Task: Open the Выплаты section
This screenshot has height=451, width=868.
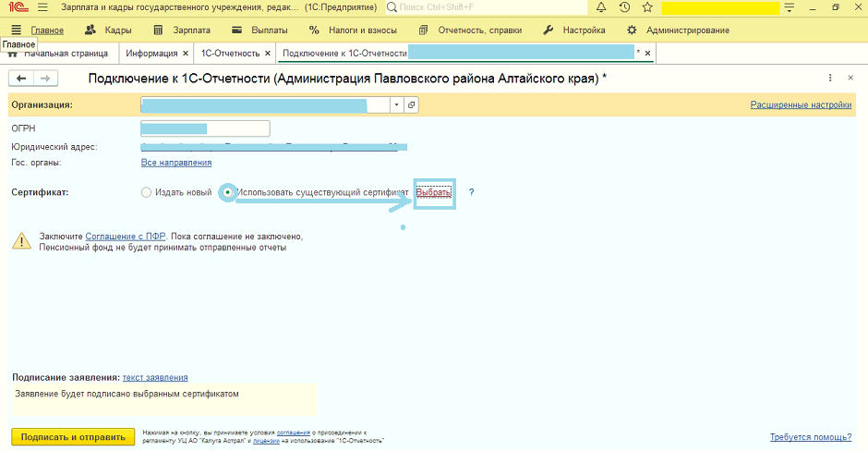Action: [x=259, y=30]
